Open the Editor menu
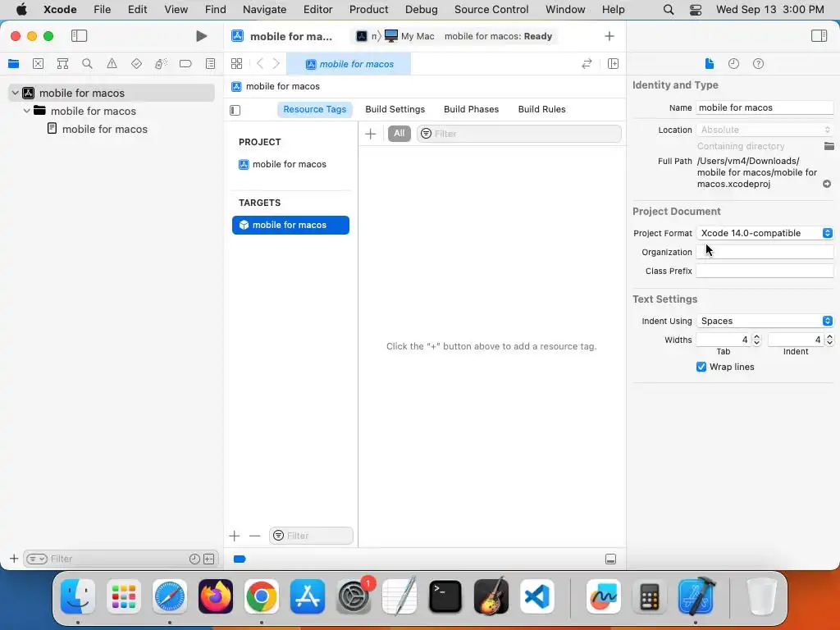This screenshot has height=630, width=840. pyautogui.click(x=317, y=9)
